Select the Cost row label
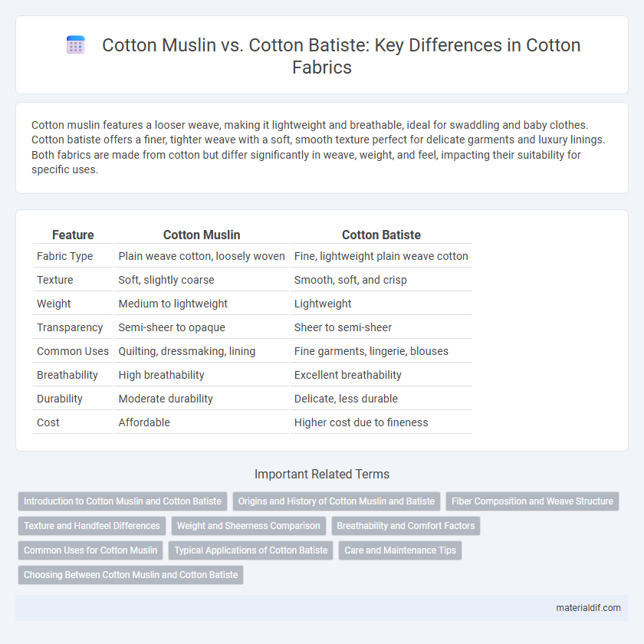This screenshot has width=644, height=644. pyautogui.click(x=48, y=422)
